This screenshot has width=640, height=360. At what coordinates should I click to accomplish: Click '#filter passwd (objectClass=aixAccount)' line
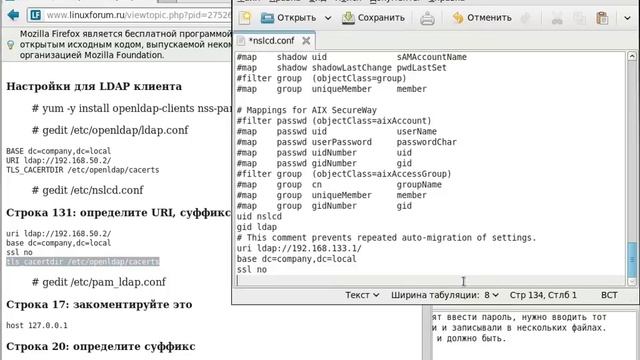[x=334, y=121]
